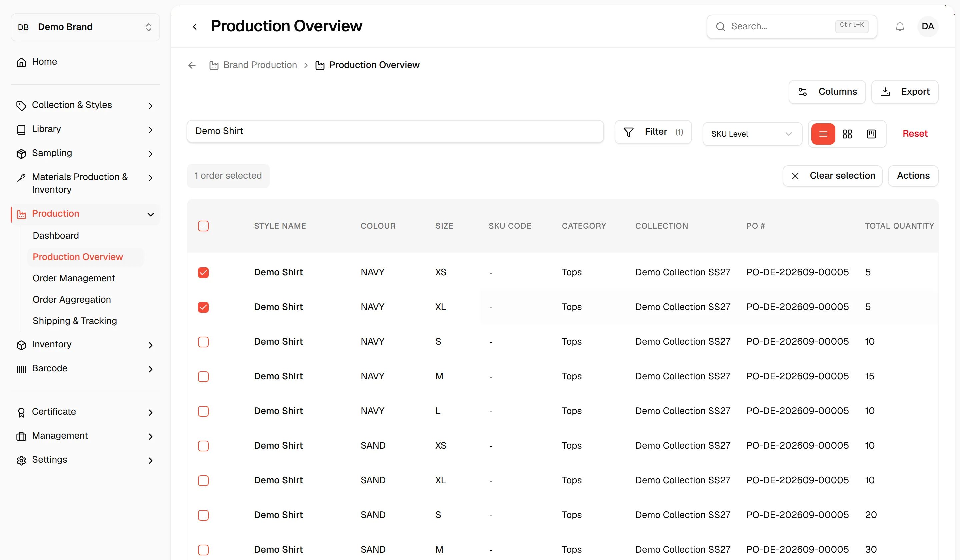Click the red Reset link
Image resolution: width=960 pixels, height=560 pixels.
[915, 134]
